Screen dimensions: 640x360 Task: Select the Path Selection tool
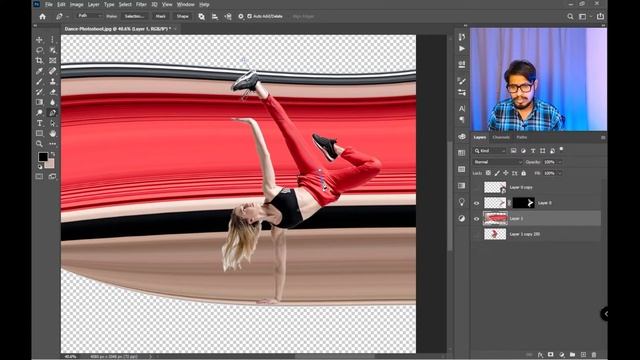pyautogui.click(x=53, y=123)
